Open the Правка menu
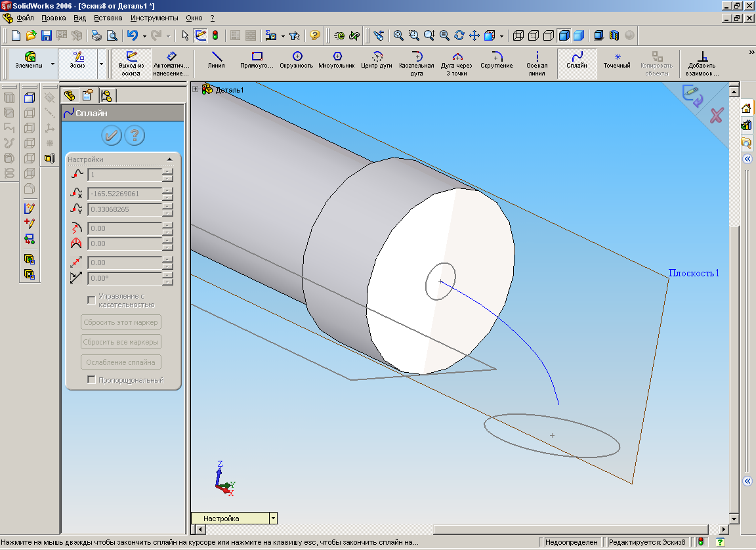 pyautogui.click(x=54, y=18)
